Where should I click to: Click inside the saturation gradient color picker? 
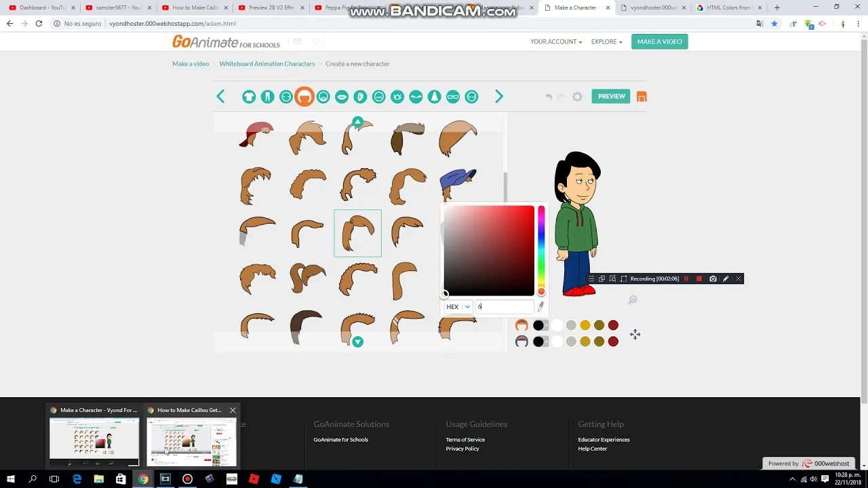(489, 251)
